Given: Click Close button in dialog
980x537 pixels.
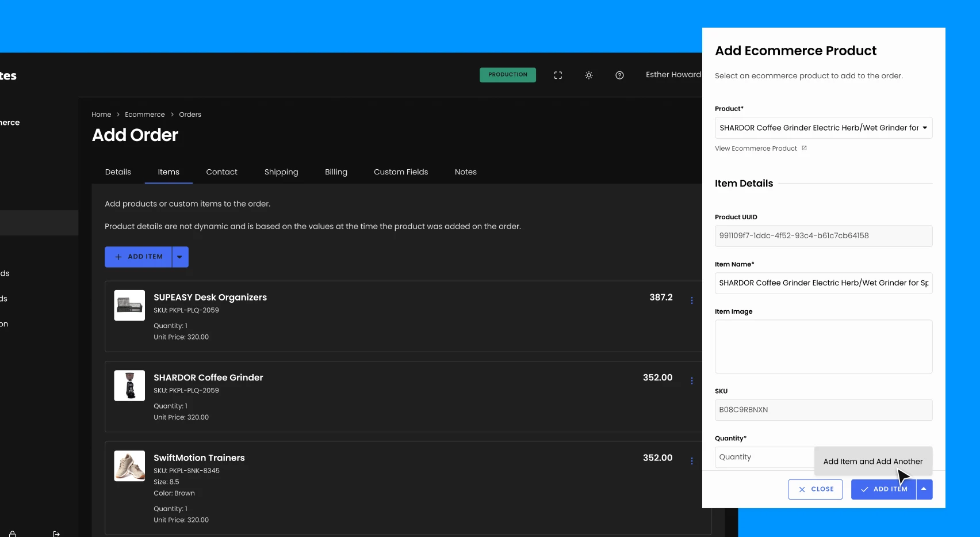Looking at the screenshot, I should 815,489.
